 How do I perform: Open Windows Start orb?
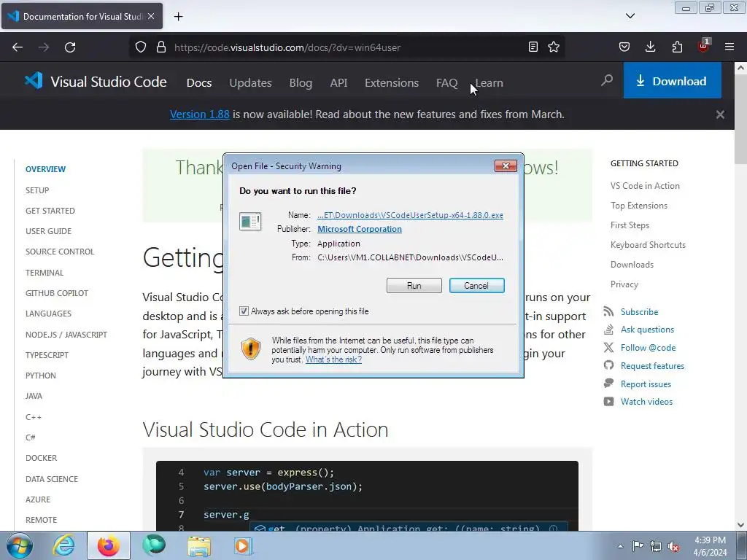click(x=20, y=545)
